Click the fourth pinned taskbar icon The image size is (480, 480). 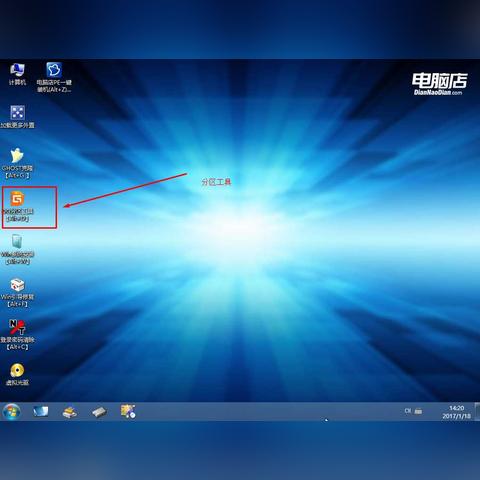(x=128, y=411)
